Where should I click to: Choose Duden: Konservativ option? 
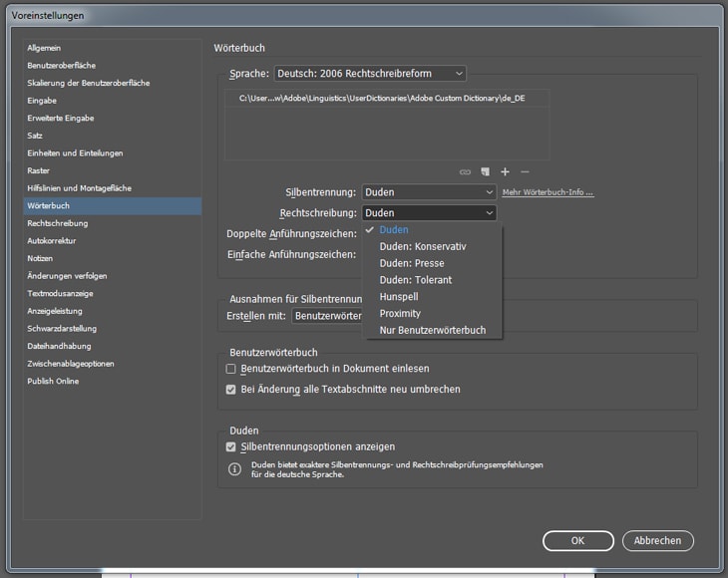pyautogui.click(x=422, y=246)
